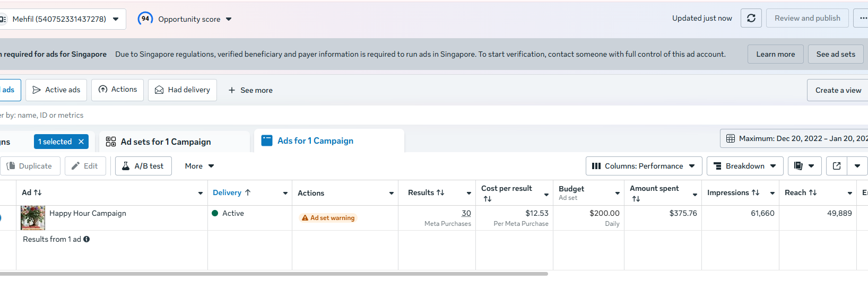868x290 pixels.
Task: Click the Ad set warning badge
Action: click(x=328, y=218)
